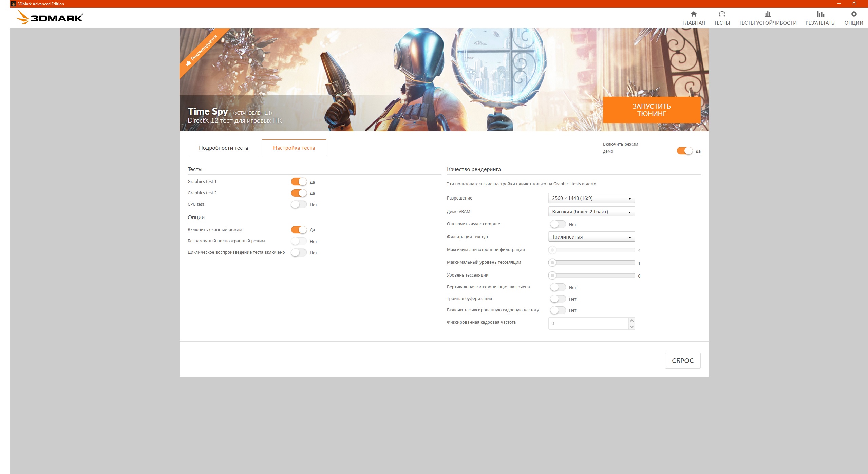Image resolution: width=868 pixels, height=474 pixels.
Task: Turn off the Включить режим демо toggle
Action: (684, 151)
